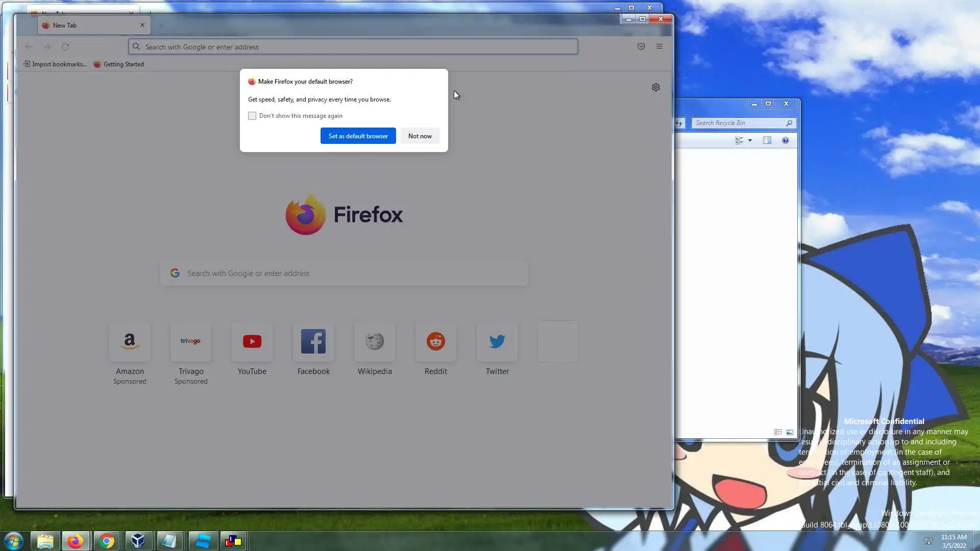Open a new tab with plus button
The image size is (980, 551).
tap(161, 26)
